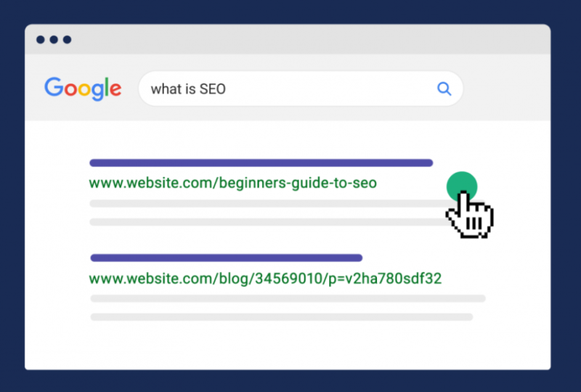Open the second result's shorter purple title bar
This screenshot has height=392, width=581.
point(227,258)
